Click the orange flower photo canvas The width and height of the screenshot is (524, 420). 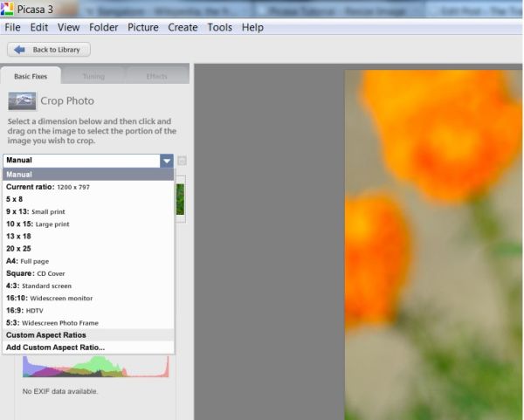[x=434, y=244]
